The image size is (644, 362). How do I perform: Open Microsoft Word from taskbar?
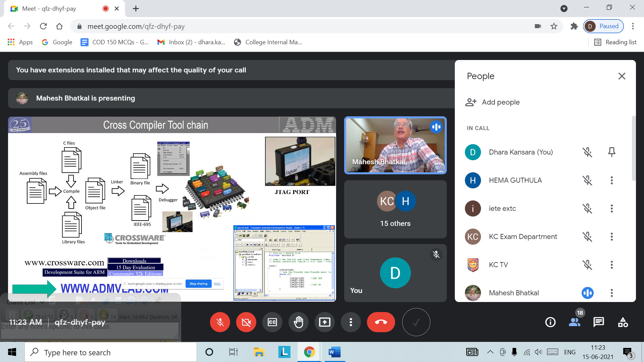[334, 352]
